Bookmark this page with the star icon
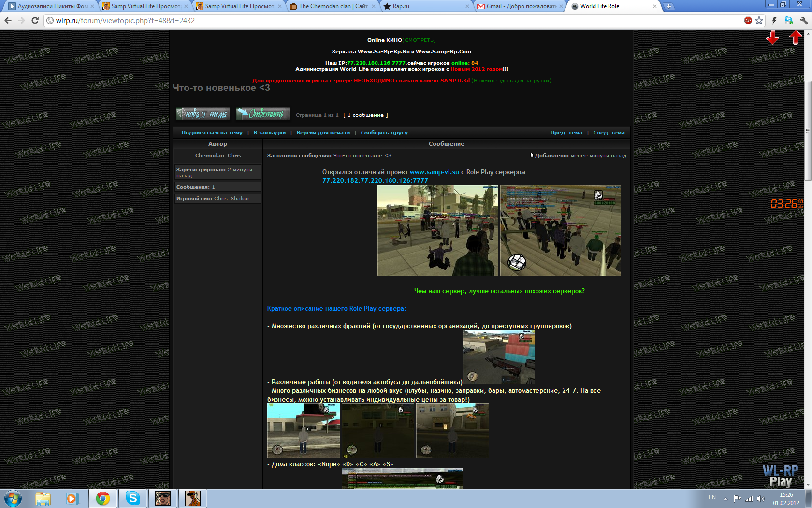This screenshot has height=508, width=812. (759, 20)
